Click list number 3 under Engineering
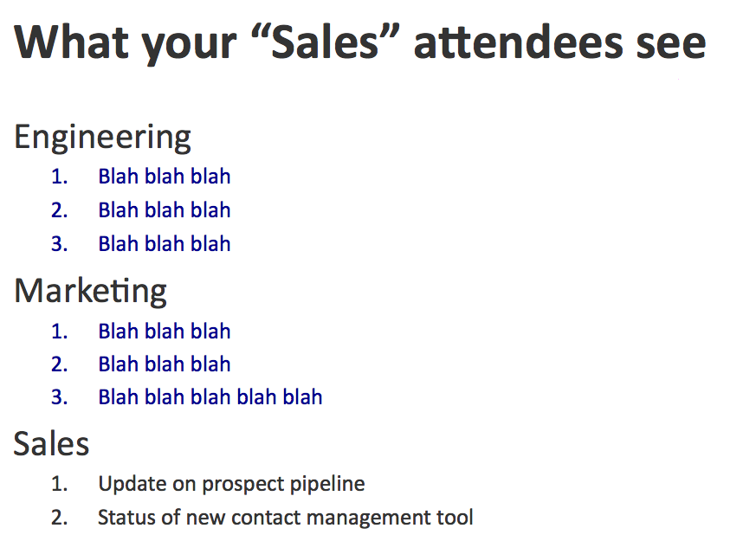This screenshot has width=756, height=554. 59,244
